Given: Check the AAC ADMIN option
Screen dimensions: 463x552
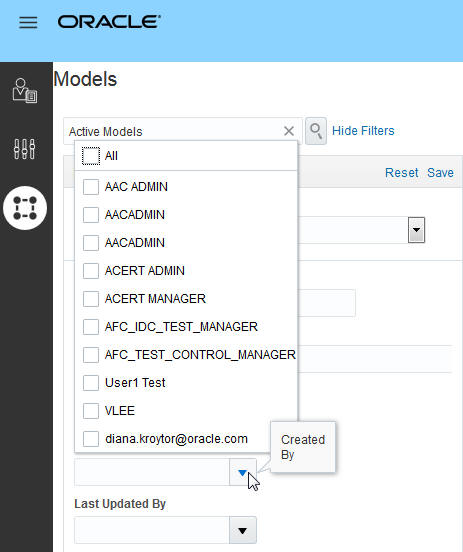Looking at the screenshot, I should tap(91, 187).
